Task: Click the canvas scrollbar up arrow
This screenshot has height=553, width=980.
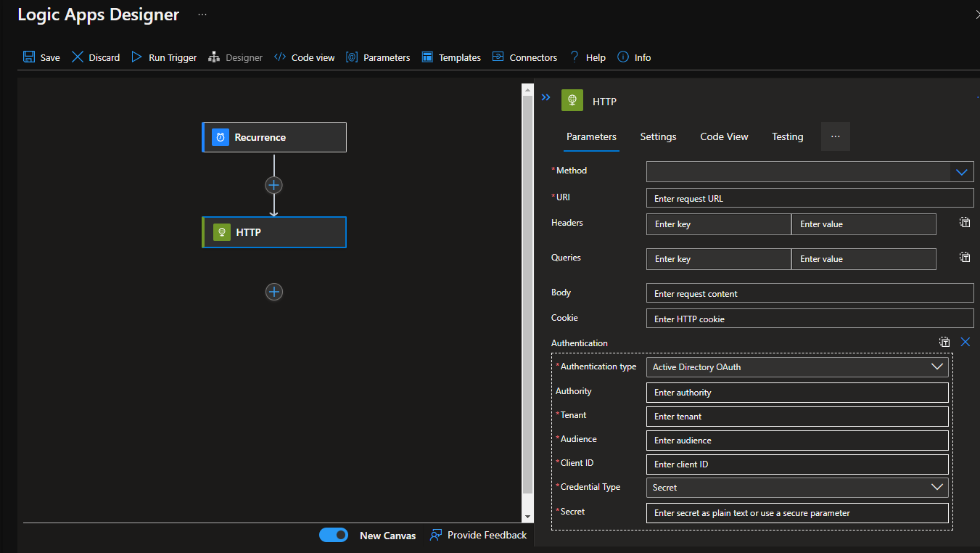Action: 527,90
